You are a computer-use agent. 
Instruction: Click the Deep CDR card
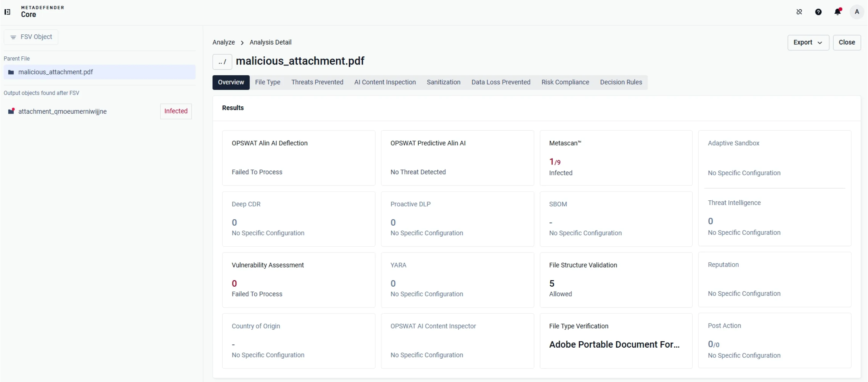pos(298,219)
